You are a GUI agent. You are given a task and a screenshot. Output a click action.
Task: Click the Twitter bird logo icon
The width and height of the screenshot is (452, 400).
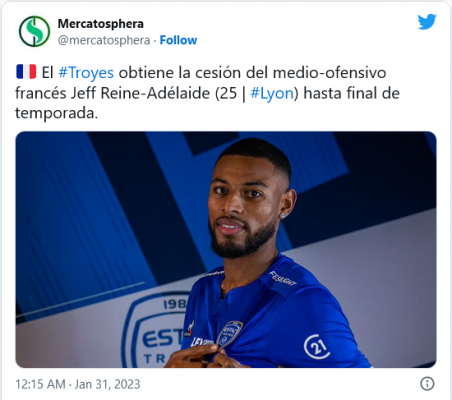[427, 21]
